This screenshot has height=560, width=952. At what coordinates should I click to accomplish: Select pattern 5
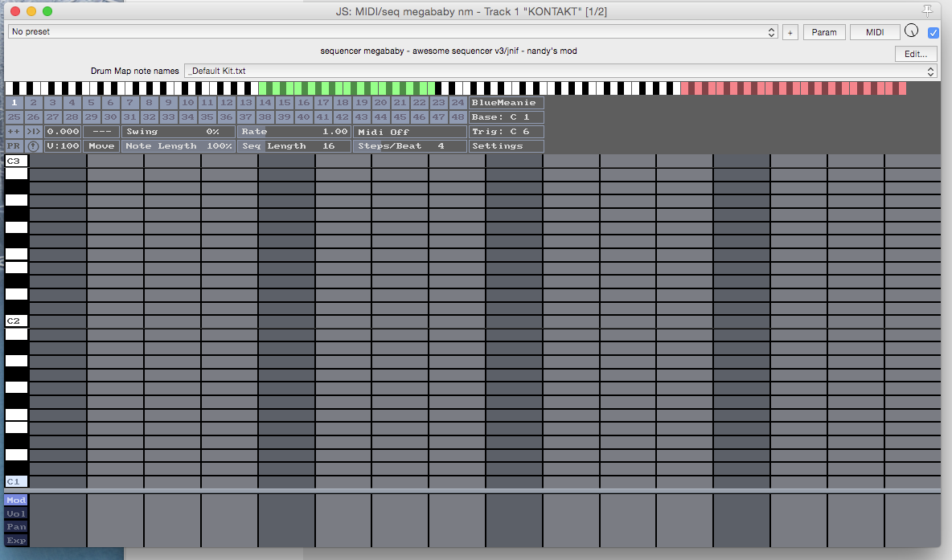point(92,103)
